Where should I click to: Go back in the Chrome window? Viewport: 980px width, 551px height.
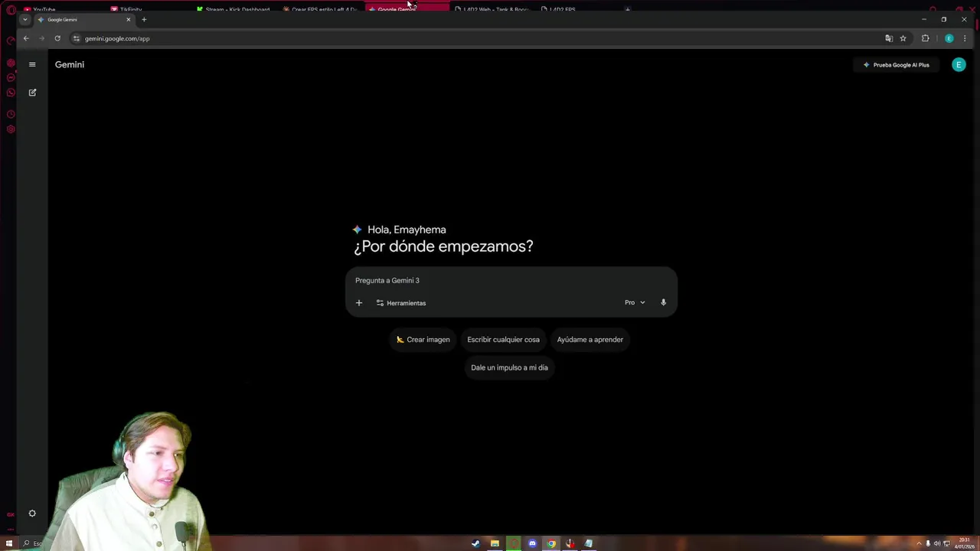coord(26,38)
